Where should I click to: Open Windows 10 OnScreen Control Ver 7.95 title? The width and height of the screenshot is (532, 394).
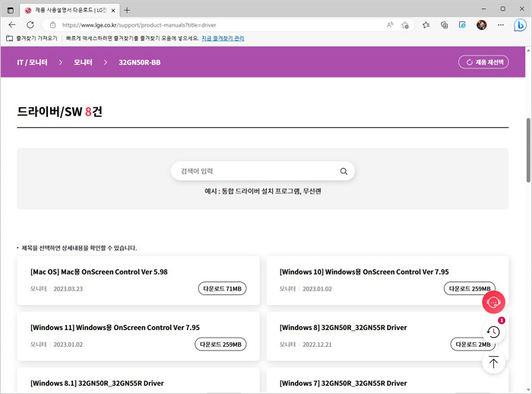click(x=364, y=272)
